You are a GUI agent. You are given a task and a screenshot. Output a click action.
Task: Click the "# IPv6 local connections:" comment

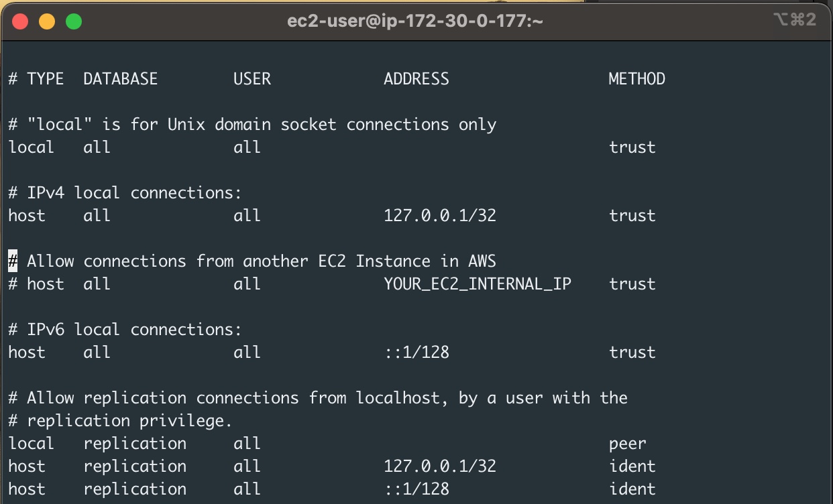tap(125, 330)
